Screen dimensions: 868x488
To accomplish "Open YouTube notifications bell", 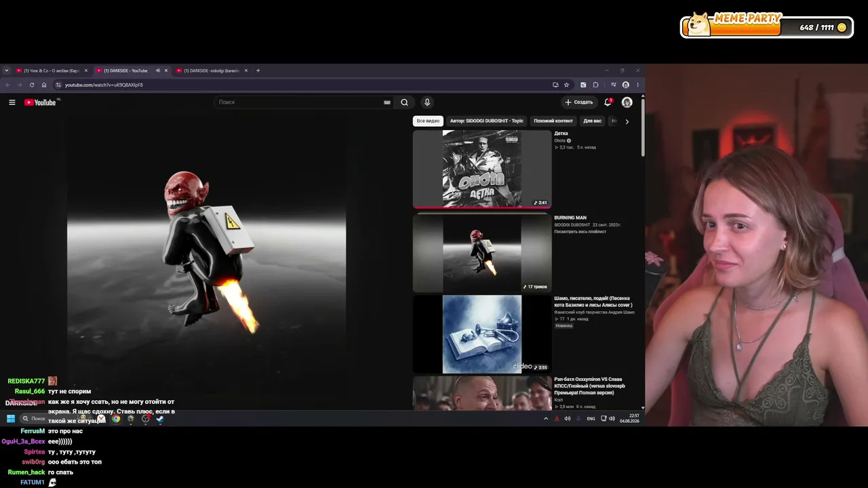I will click(x=608, y=102).
